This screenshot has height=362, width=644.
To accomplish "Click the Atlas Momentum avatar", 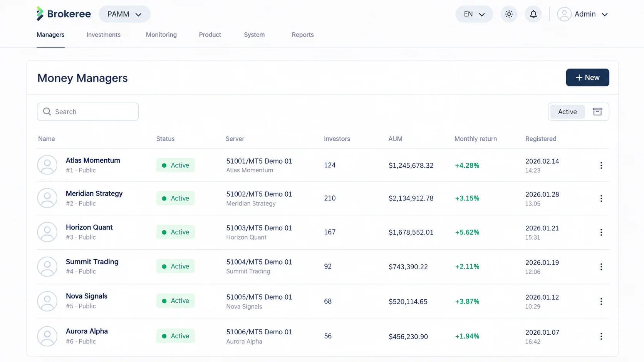I will pyautogui.click(x=47, y=165).
